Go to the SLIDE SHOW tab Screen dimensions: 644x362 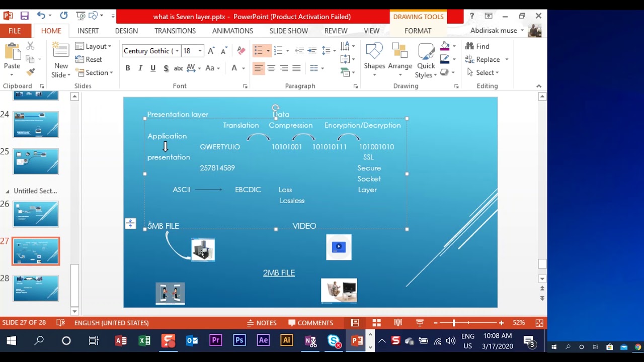click(289, 31)
